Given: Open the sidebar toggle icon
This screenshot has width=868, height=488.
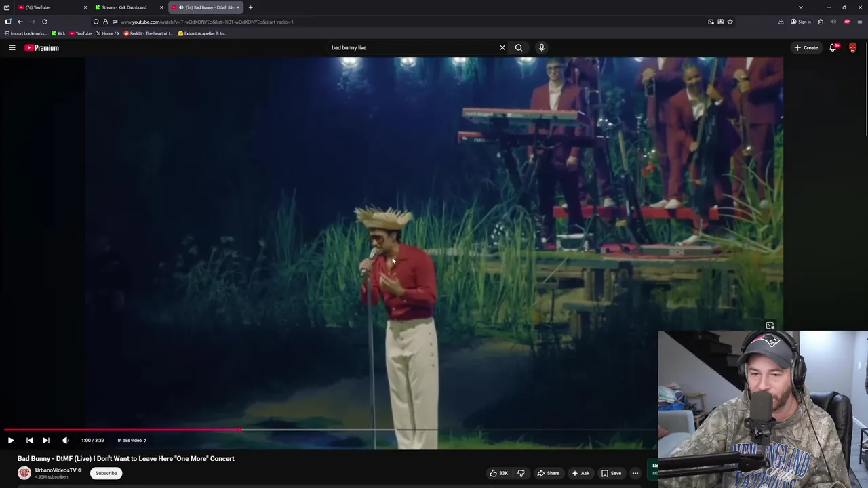Looking at the screenshot, I should point(8,22).
